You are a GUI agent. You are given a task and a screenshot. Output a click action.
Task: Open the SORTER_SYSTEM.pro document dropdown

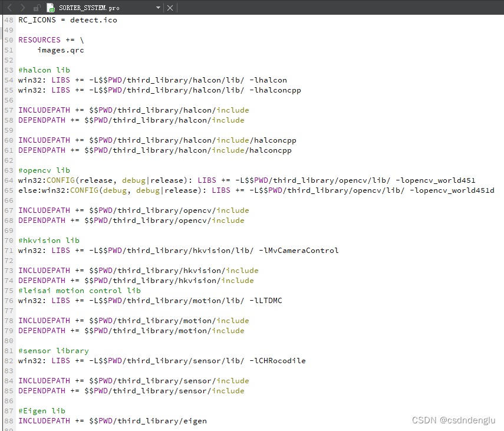pos(158,8)
